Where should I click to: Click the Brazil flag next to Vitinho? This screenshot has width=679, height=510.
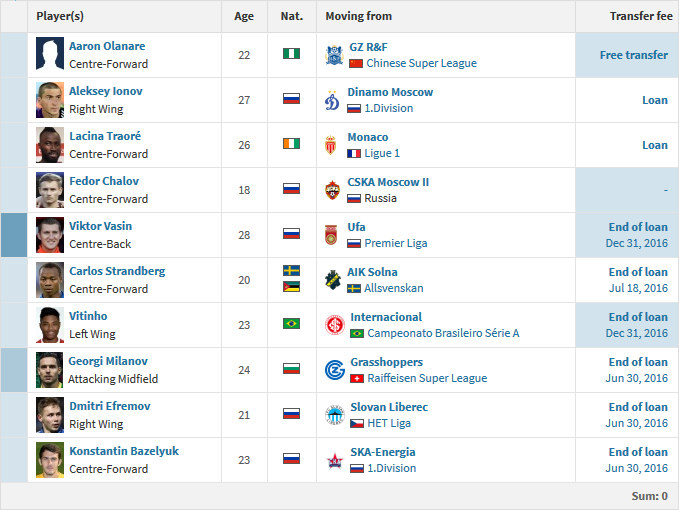[x=291, y=323]
